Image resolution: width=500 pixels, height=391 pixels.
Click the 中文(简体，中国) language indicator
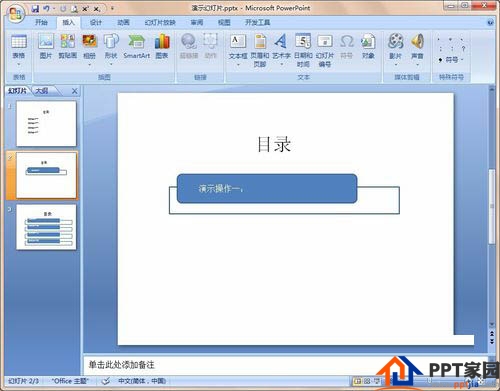point(142,381)
